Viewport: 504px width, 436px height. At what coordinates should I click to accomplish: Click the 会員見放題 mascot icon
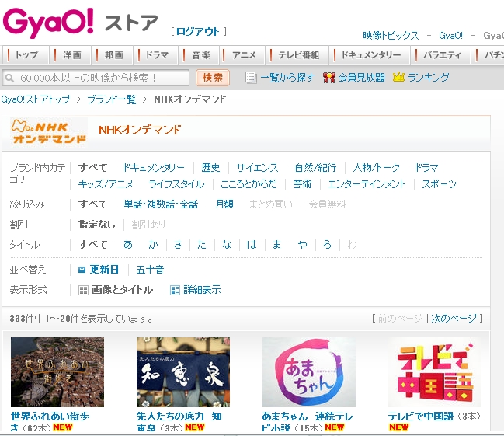[x=329, y=78]
